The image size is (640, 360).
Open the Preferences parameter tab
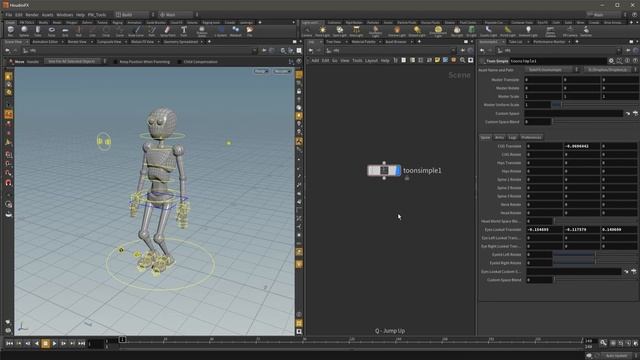coord(531,138)
